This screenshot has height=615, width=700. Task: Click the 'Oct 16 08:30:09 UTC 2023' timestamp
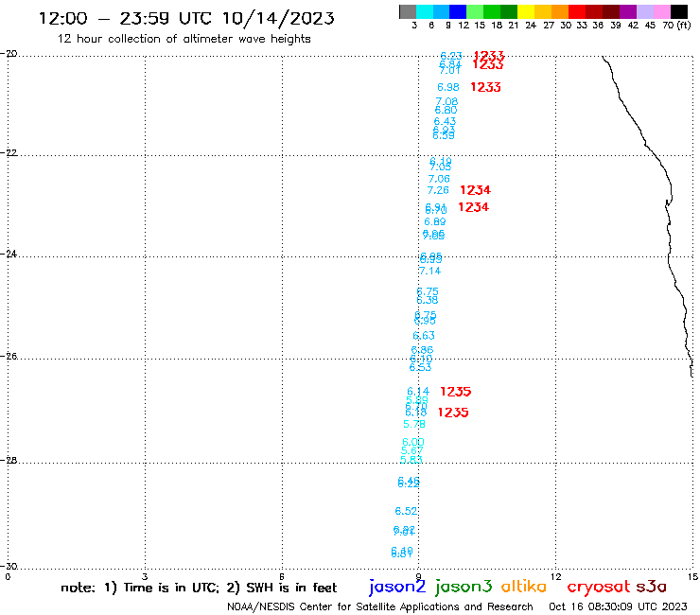point(618,606)
